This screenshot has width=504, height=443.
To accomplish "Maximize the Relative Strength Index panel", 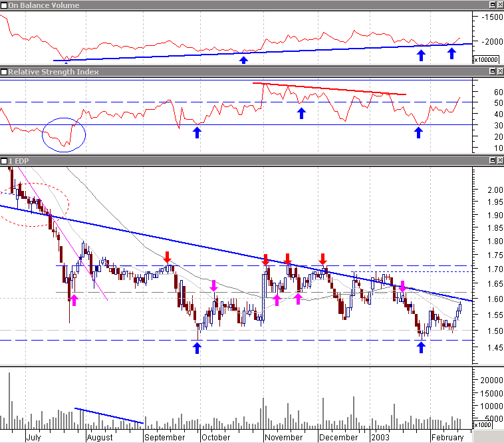I will [493, 71].
